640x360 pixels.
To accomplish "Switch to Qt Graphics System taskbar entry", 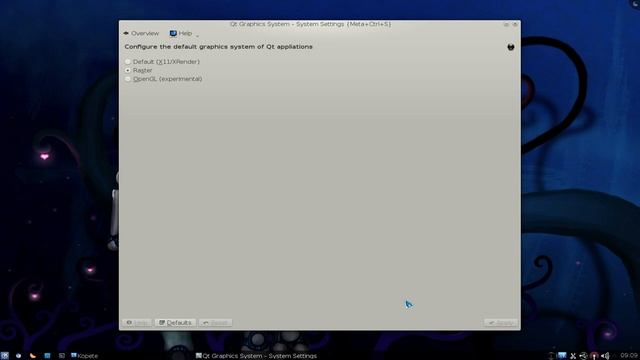I will coord(256,356).
